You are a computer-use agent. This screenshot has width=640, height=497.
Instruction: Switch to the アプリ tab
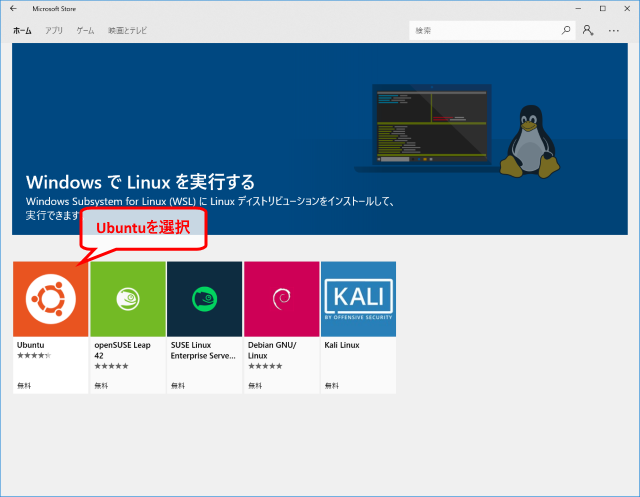[x=54, y=31]
